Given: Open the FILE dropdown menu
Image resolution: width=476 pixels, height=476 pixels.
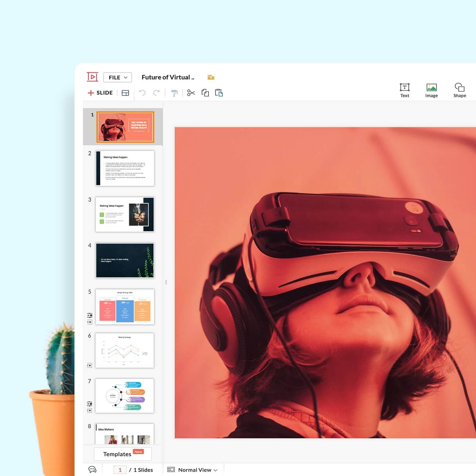Looking at the screenshot, I should (x=117, y=78).
